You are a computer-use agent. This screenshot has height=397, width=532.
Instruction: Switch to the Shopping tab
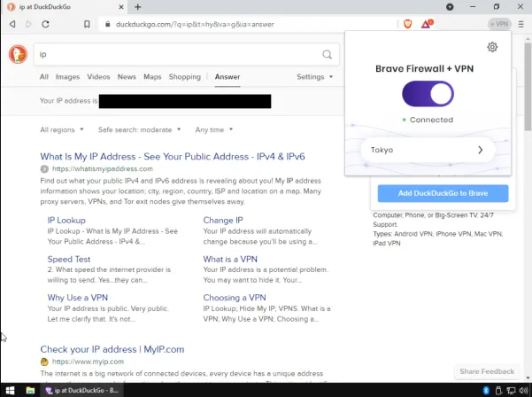pyautogui.click(x=185, y=77)
